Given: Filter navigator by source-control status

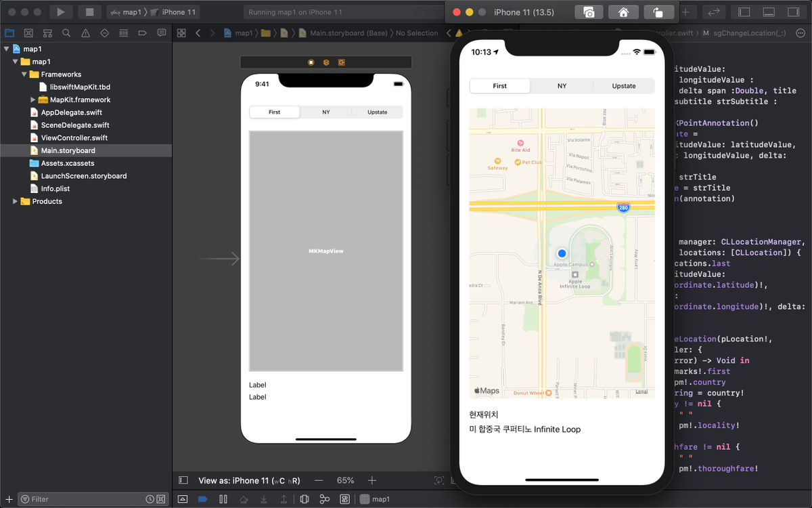Looking at the screenshot, I should [161, 499].
